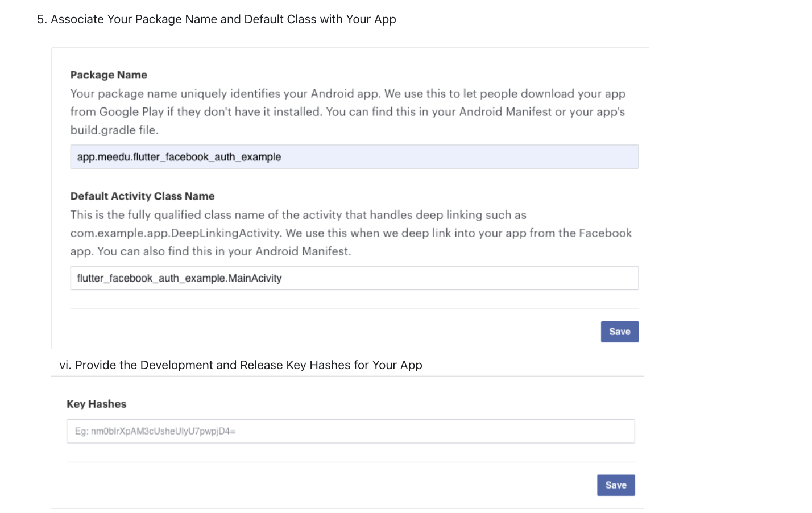Click the Package Name input field
The image size is (812, 513).
(354, 157)
